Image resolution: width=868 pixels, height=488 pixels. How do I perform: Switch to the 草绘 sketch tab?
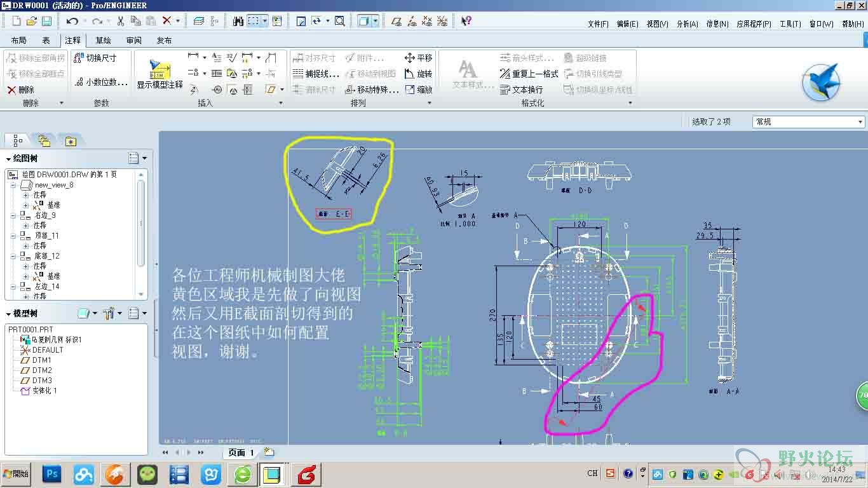click(x=103, y=40)
